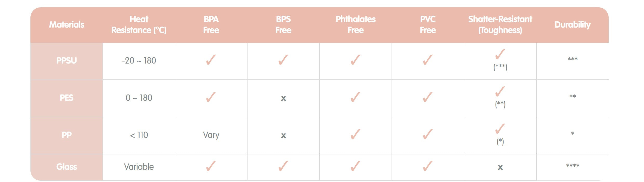Select the PPSU row label
The width and height of the screenshot is (644, 182).
coord(67,61)
